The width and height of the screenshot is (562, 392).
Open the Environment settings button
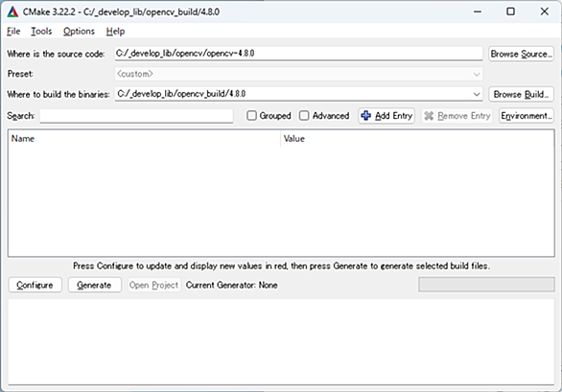527,116
